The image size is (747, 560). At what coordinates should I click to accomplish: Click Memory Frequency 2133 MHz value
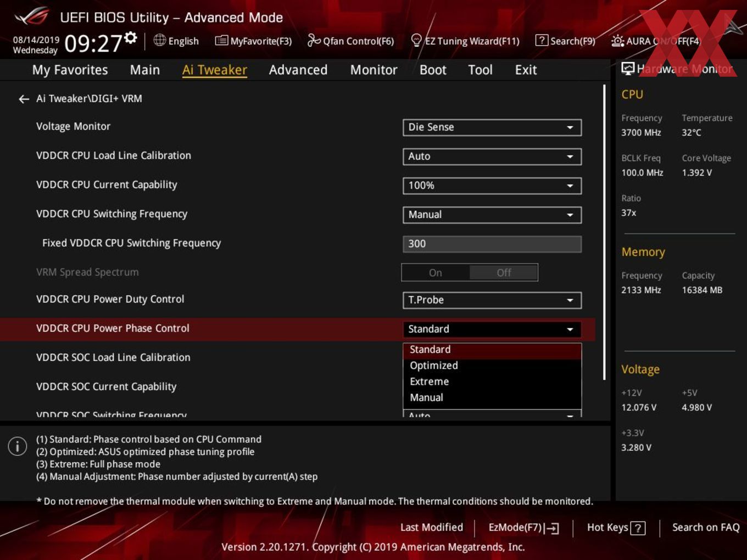point(641,290)
